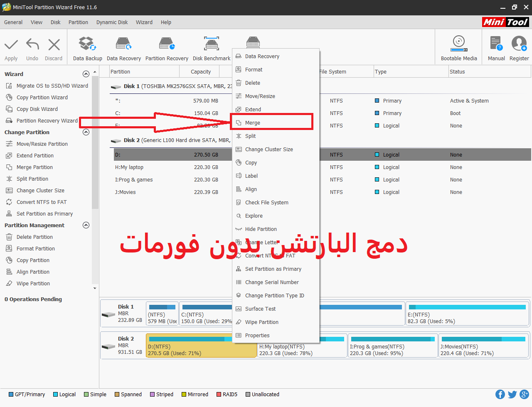Open Google Plus share icon
The image size is (532, 407).
click(x=525, y=394)
